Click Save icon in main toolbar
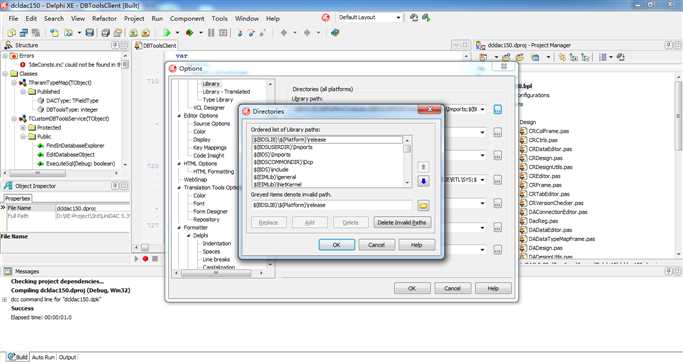Viewport: 683px width, 362px height. click(90, 33)
